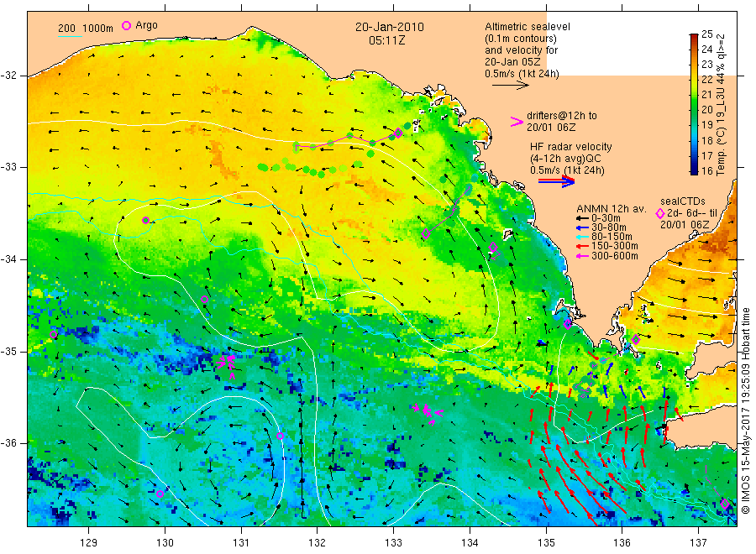Click the ANMN 12h av. legend heading

611,209
